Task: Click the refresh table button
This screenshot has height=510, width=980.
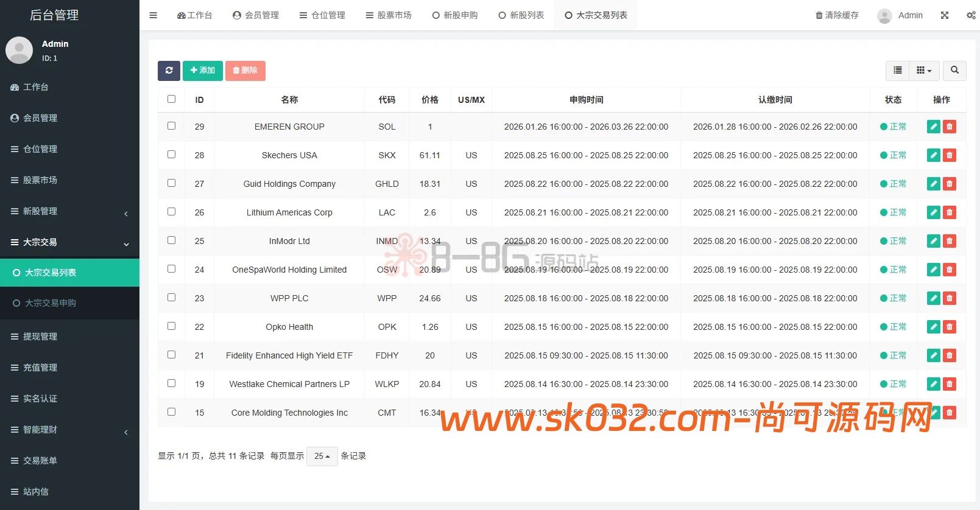Action: pyautogui.click(x=169, y=71)
